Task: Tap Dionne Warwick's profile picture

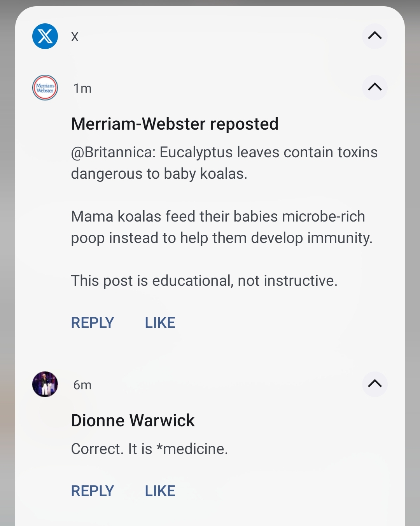Action: pos(45,384)
